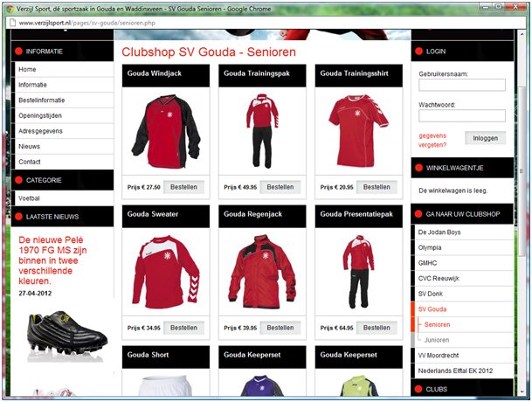Expand the SV Donk clubshop entry
Viewport: 532px width, 402px height.
[x=432, y=293]
